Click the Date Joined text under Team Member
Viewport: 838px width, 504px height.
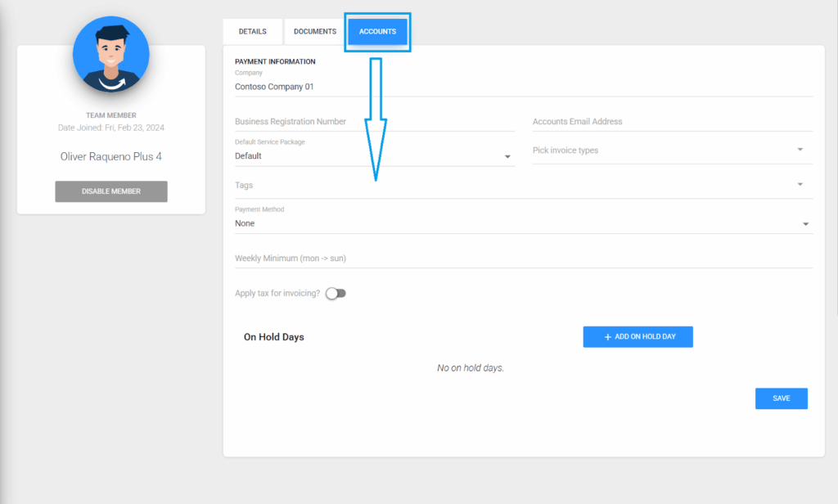[110, 128]
